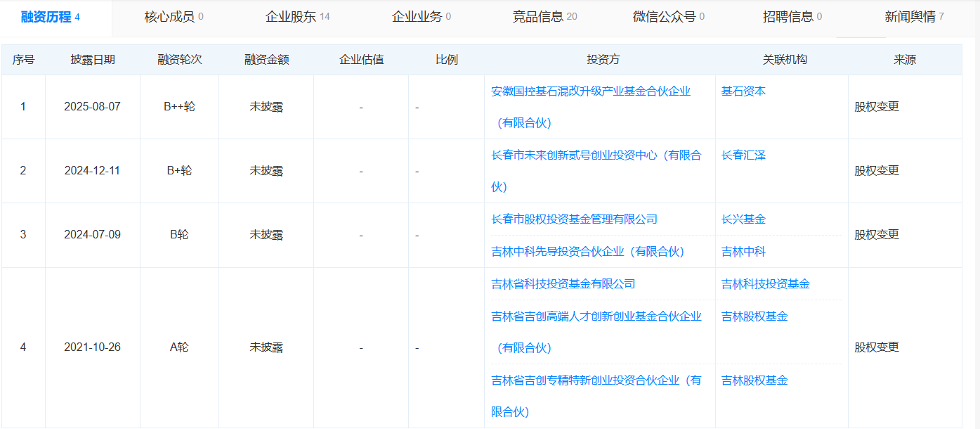Click the A轮 round cell
The image size is (980, 429).
coord(179,347)
